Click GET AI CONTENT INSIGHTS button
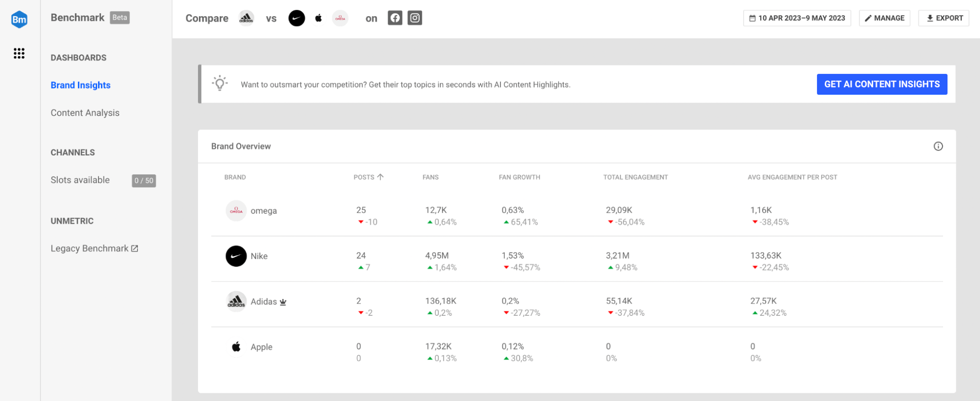Screen dimensions: 980x401 click(x=882, y=84)
